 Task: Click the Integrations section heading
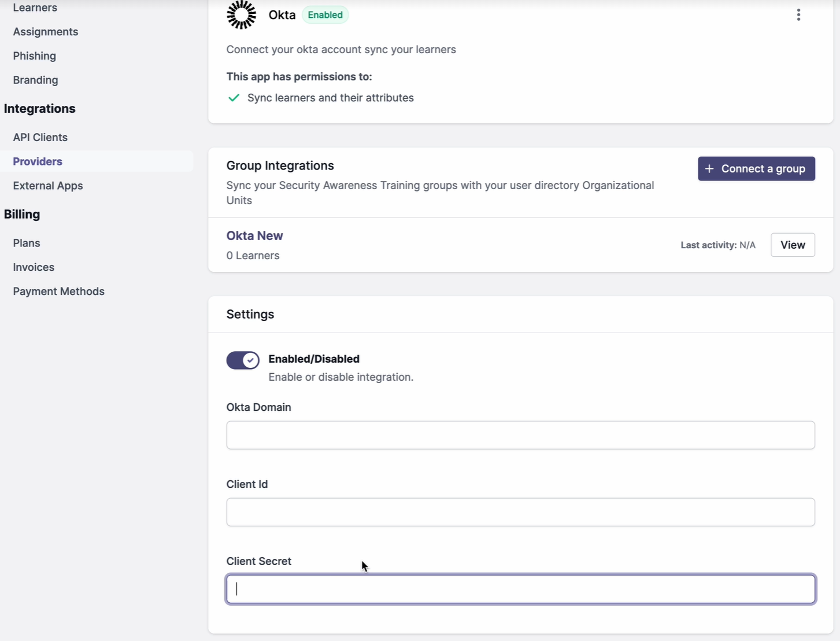pos(40,109)
